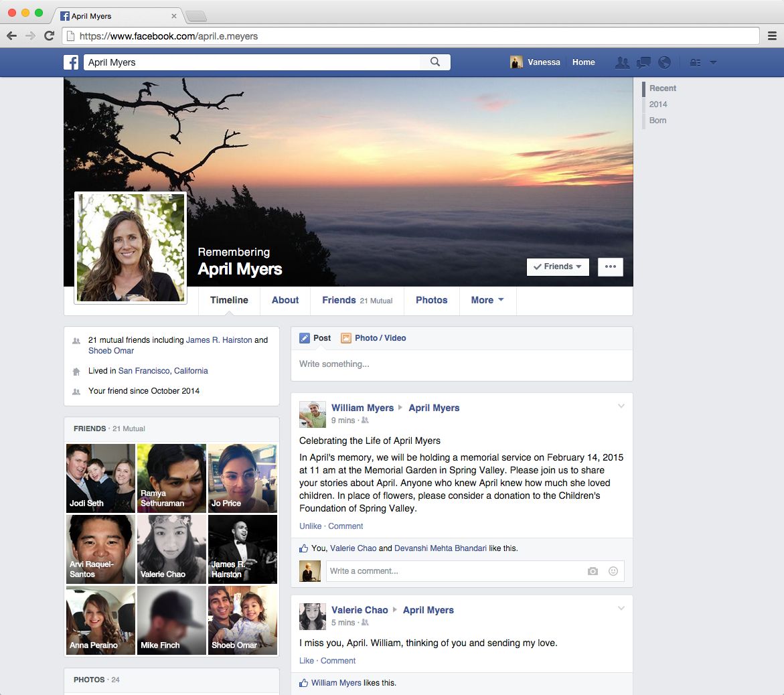784x695 pixels.
Task: Open the San Francisco, California link
Action: [163, 371]
